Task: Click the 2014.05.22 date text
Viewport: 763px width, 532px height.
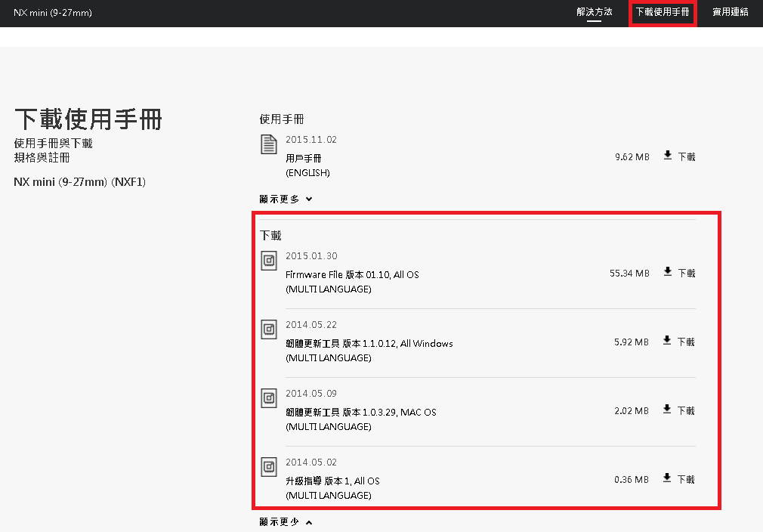Action: (311, 325)
